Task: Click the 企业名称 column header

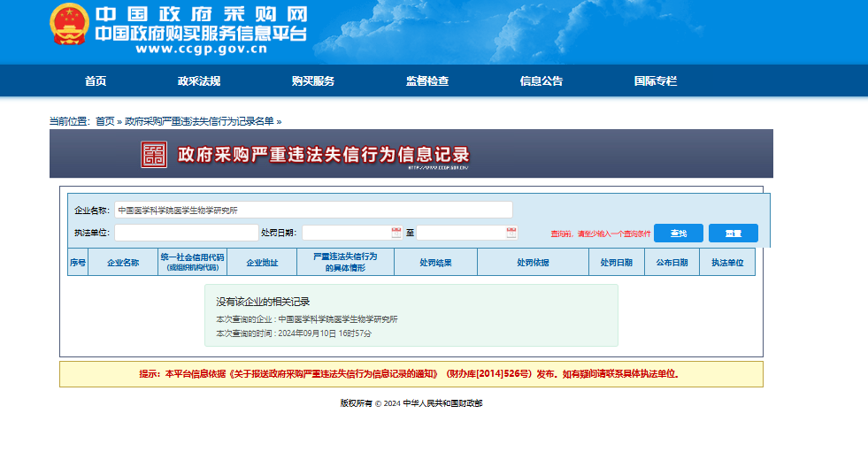Action: tap(123, 262)
